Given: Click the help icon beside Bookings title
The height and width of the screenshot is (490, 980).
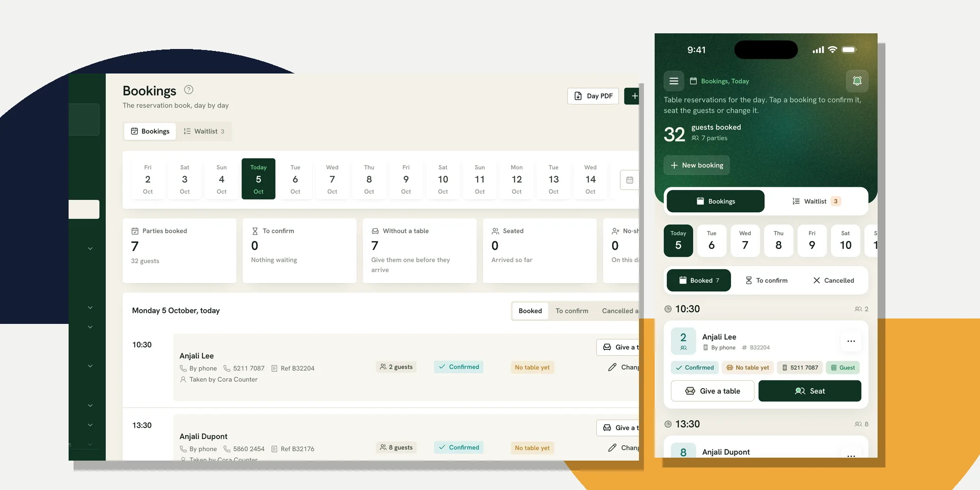Looking at the screenshot, I should tap(189, 90).
